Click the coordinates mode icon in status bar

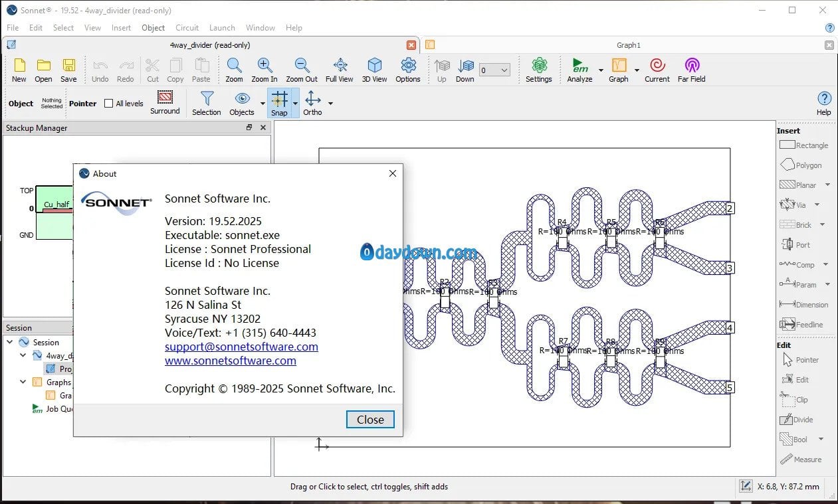pyautogui.click(x=746, y=487)
